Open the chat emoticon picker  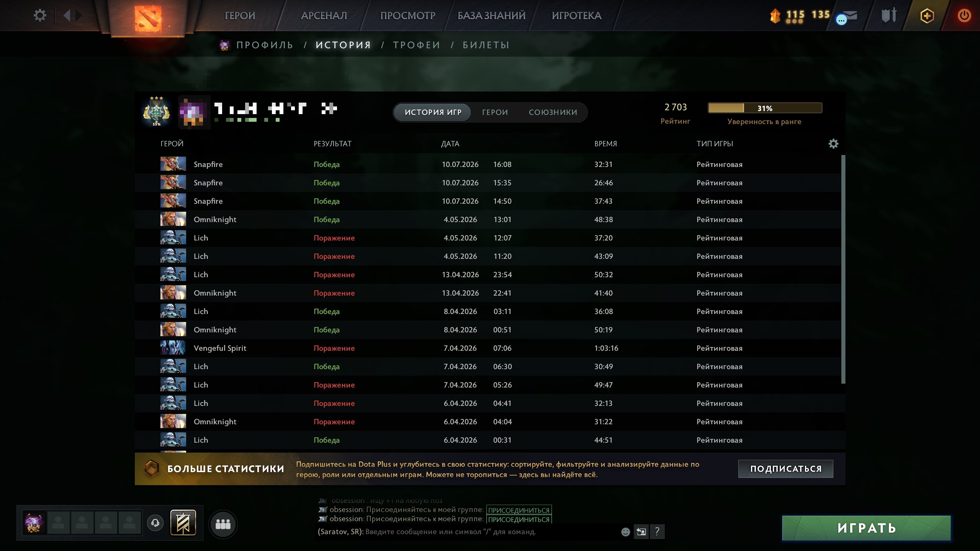pos(625,531)
